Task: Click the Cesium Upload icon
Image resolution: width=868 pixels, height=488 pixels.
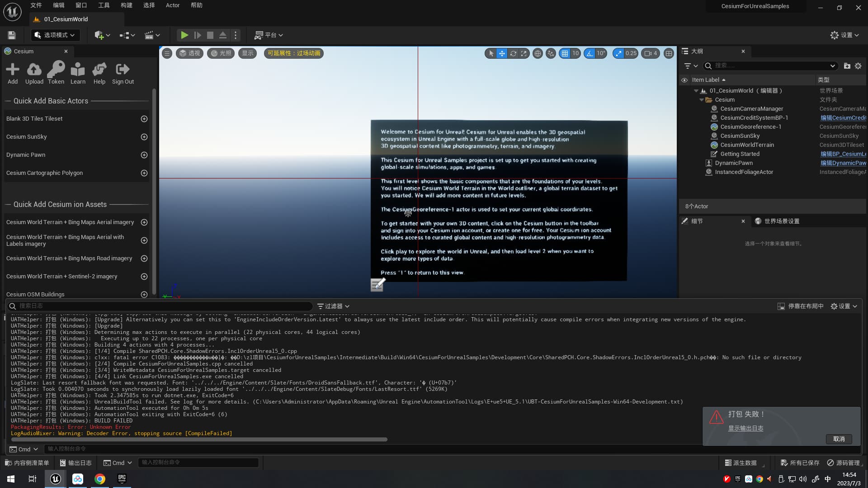Action: tap(34, 70)
